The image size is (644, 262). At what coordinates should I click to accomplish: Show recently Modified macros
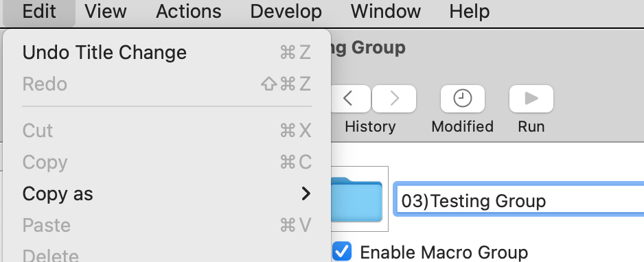click(463, 99)
